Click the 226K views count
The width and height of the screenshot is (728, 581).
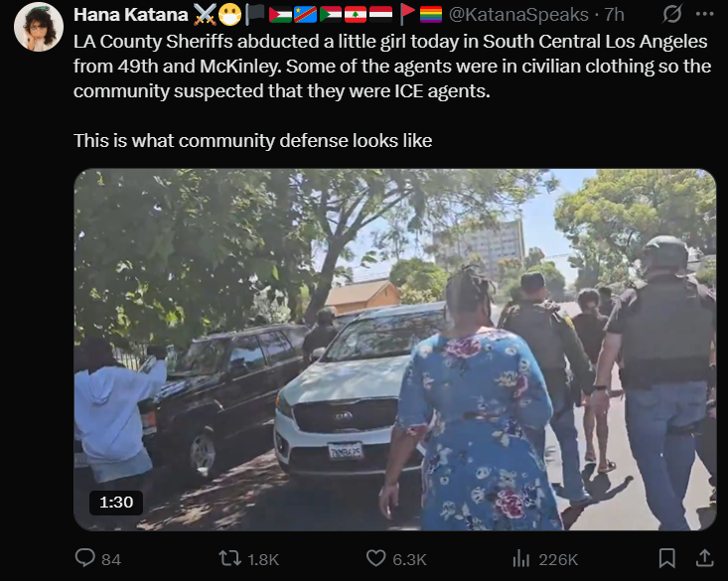tap(558, 559)
